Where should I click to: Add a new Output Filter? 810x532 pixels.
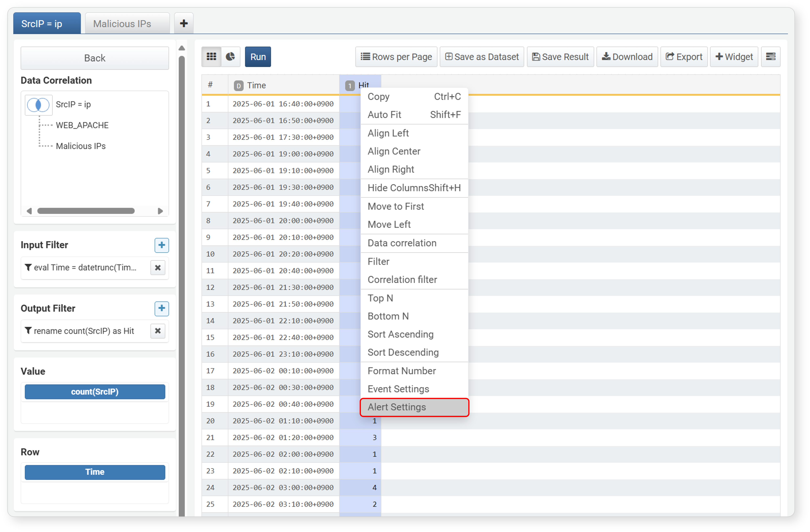coord(162,308)
